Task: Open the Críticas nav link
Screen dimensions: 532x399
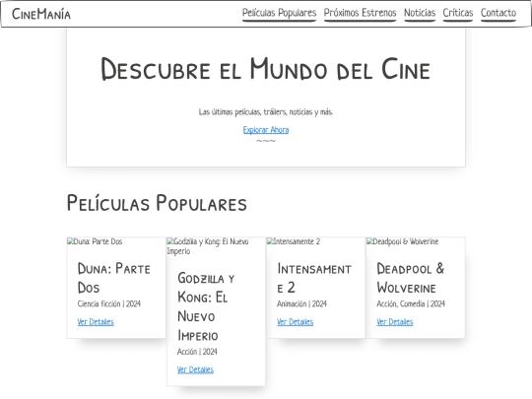Action: pyautogui.click(x=458, y=13)
